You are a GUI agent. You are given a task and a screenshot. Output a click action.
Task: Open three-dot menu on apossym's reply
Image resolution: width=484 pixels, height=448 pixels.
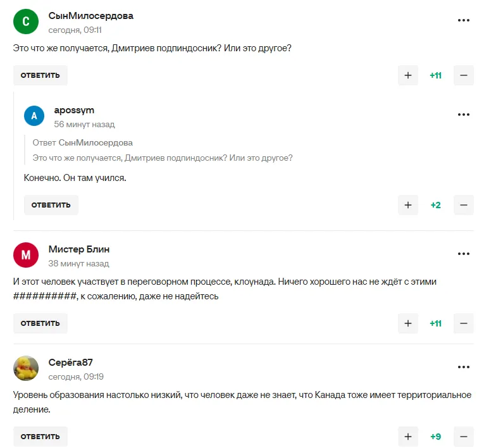click(x=464, y=115)
